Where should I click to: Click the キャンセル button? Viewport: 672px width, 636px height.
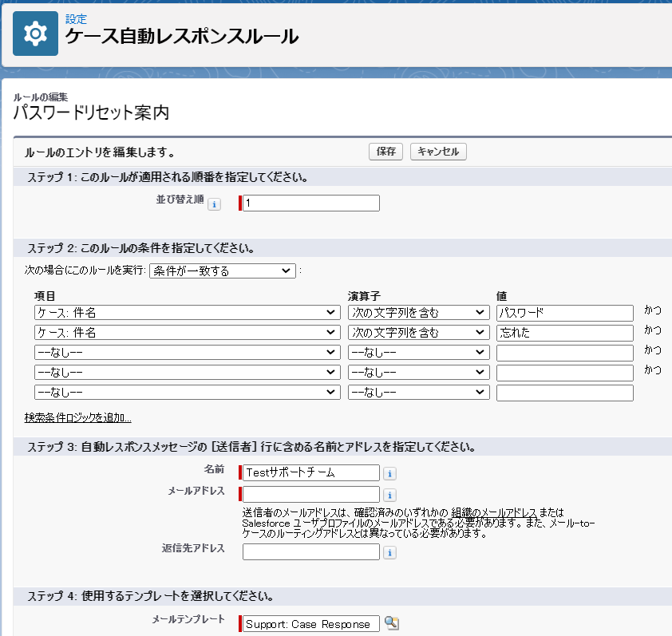coord(438,152)
